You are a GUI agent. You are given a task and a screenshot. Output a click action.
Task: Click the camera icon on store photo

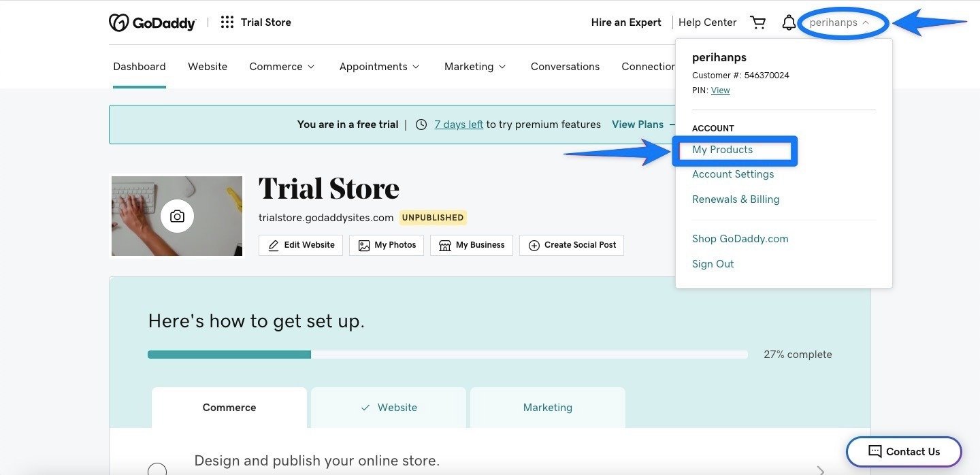click(177, 216)
